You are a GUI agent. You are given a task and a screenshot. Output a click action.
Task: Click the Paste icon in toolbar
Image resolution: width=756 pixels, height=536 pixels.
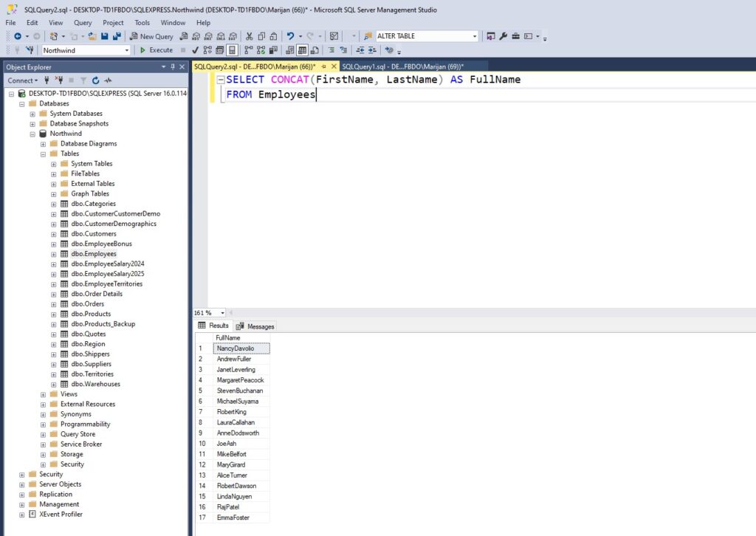(273, 36)
